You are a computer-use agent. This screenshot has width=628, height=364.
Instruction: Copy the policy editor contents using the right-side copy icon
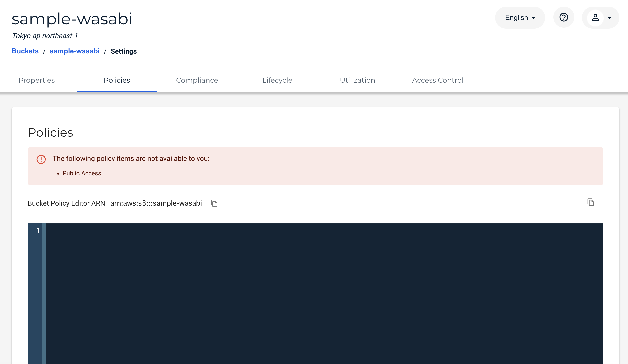coord(591,202)
